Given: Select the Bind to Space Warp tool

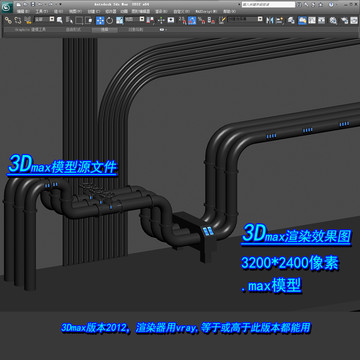Looking at the screenshot, I should 28,20.
